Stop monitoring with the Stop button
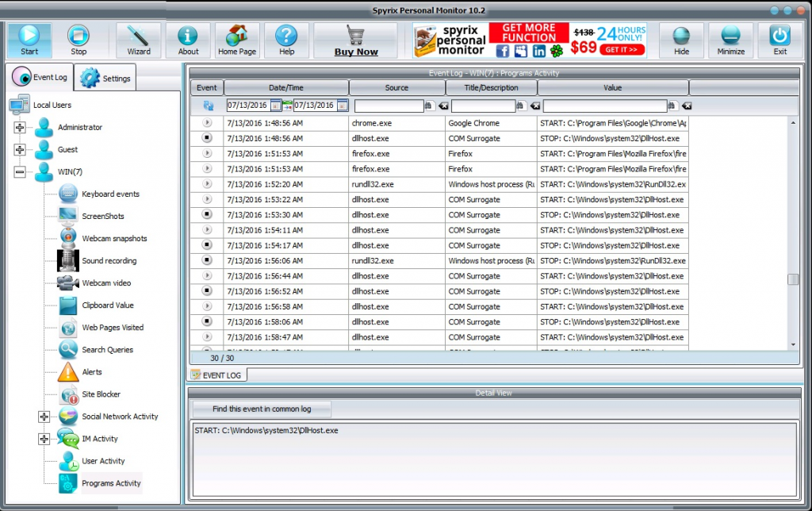The height and width of the screenshot is (511, 812). [x=79, y=40]
